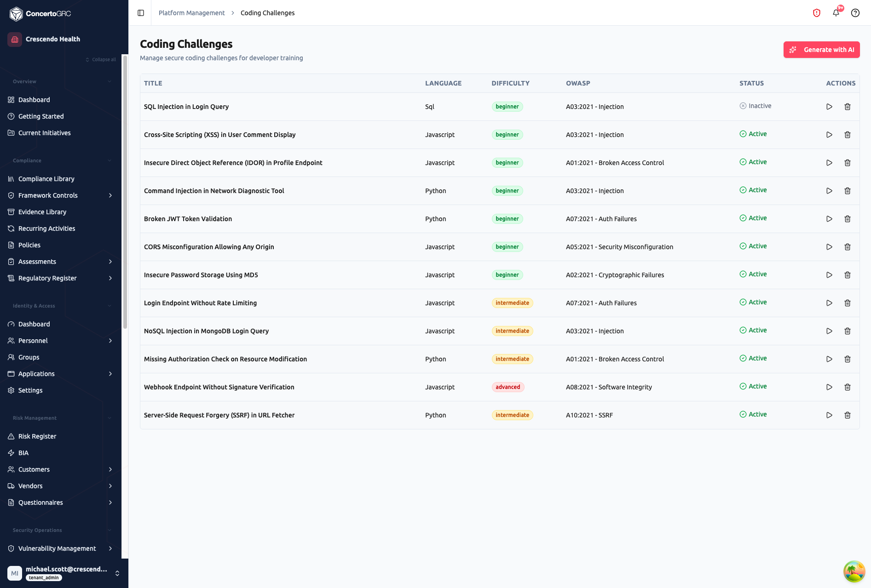The image size is (871, 588).
Task: Go to Platform Management breadcrumb
Action: [191, 13]
